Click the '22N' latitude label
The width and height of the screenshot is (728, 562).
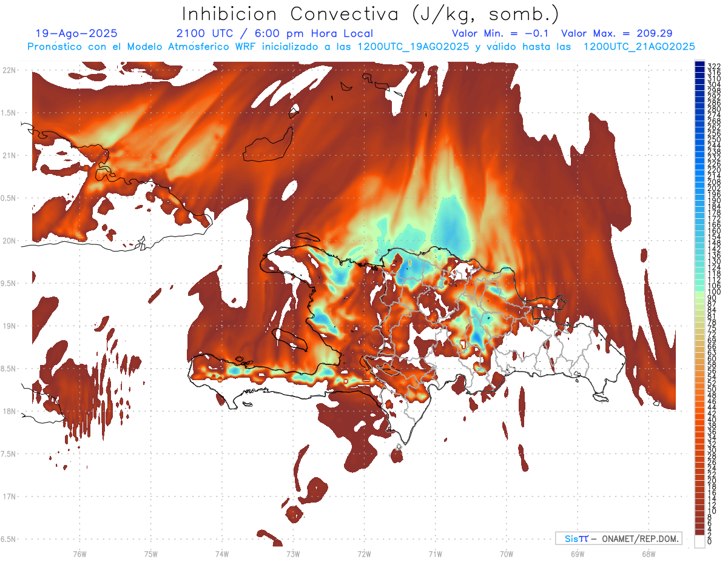10,70
